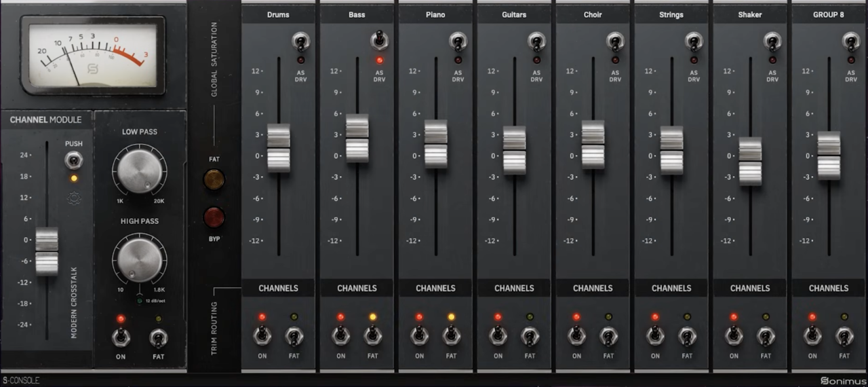The image size is (868, 387).
Task: Switch the Drums ON toggle
Action: 262,335
